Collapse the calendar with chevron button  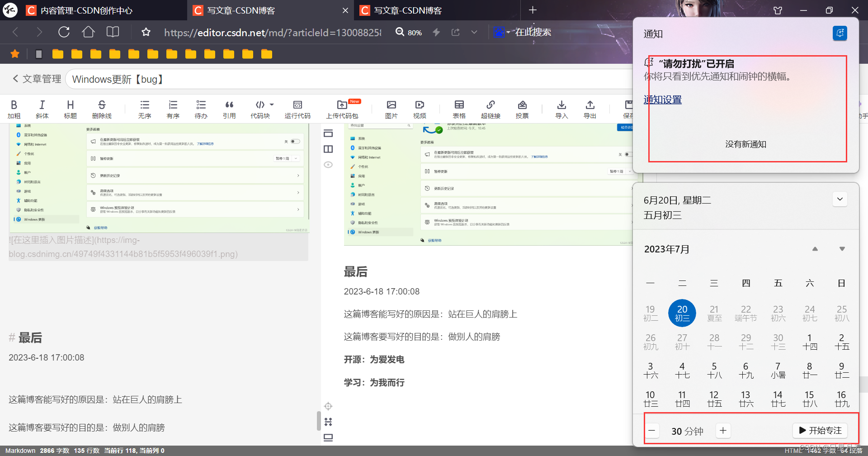(840, 199)
